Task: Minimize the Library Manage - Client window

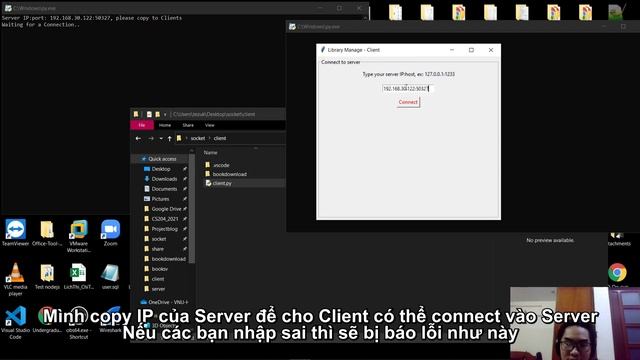Action: click(452, 50)
